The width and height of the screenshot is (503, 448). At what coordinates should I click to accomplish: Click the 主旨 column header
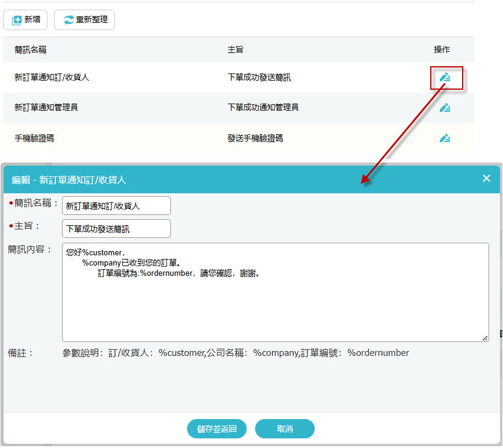(x=235, y=50)
